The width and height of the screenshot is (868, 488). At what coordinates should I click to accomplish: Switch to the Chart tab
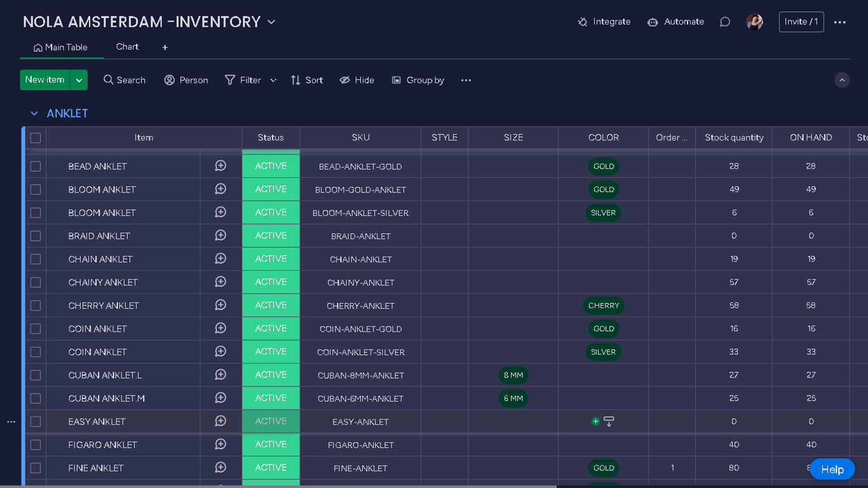coord(127,47)
